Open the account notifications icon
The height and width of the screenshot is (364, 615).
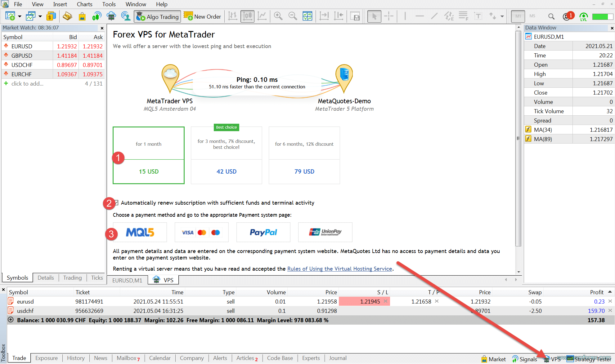568,16
